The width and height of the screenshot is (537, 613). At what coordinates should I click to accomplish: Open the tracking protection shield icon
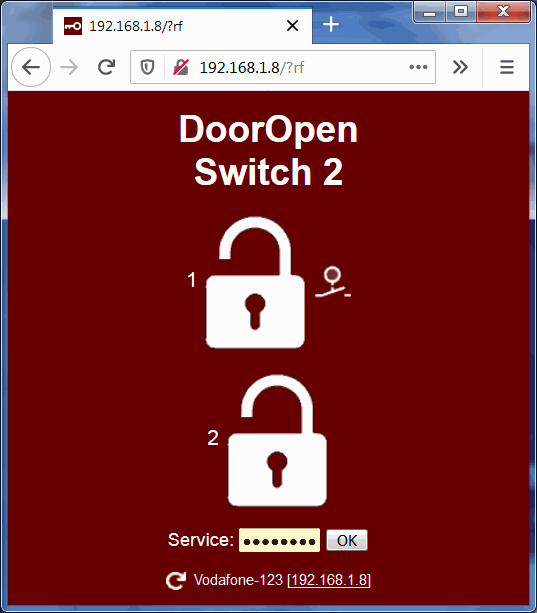coord(147,67)
